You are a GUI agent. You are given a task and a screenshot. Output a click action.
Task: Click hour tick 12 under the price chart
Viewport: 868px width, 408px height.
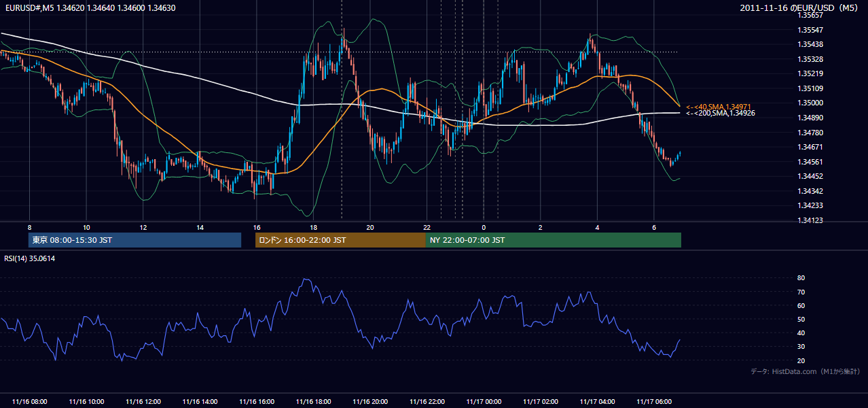pyautogui.click(x=143, y=227)
